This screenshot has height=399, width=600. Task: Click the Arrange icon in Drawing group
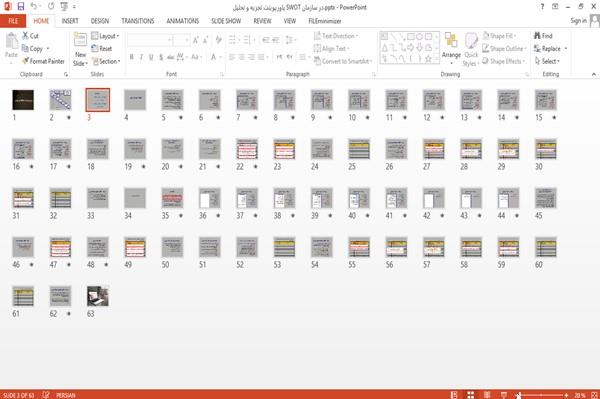[x=451, y=41]
